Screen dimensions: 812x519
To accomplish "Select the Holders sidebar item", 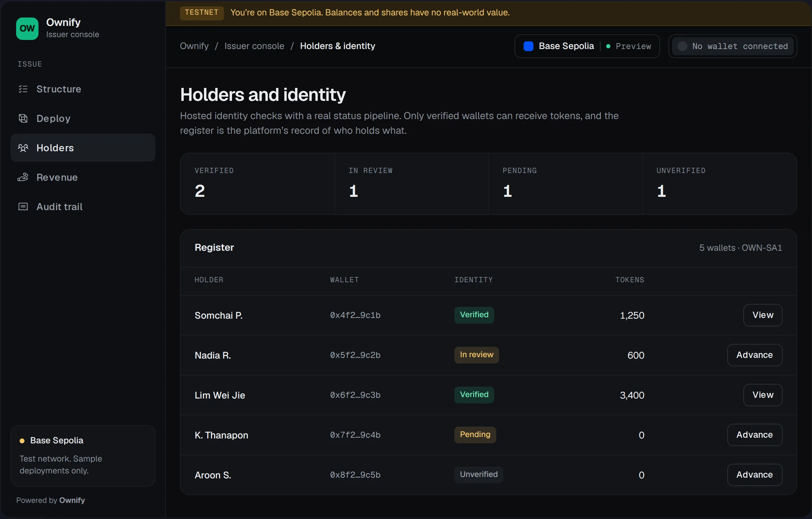I will pos(83,148).
